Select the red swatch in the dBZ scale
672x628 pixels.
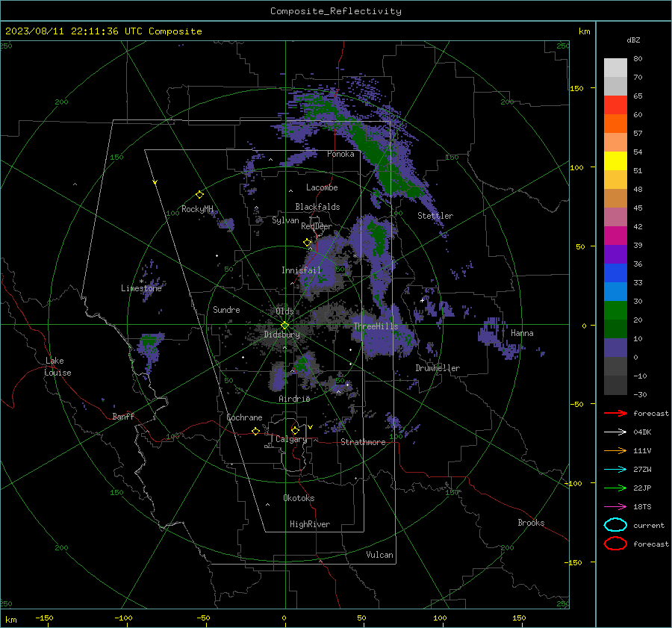(x=615, y=105)
